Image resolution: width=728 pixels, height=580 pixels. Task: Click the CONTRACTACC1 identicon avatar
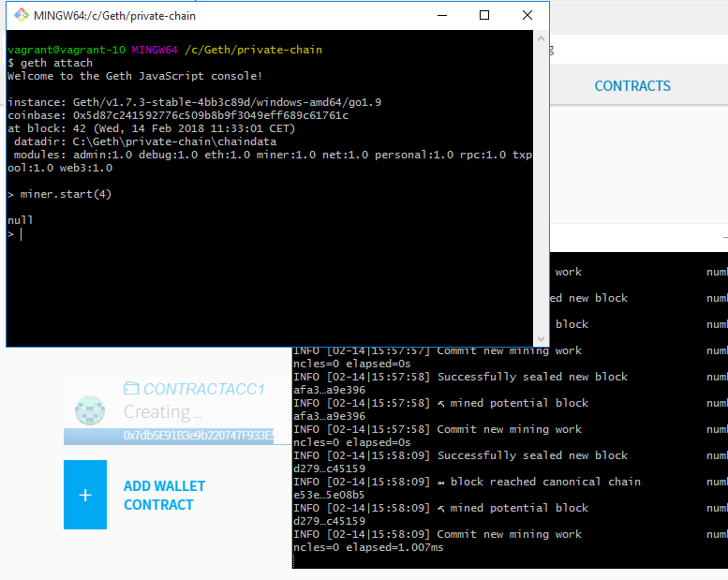click(x=90, y=410)
